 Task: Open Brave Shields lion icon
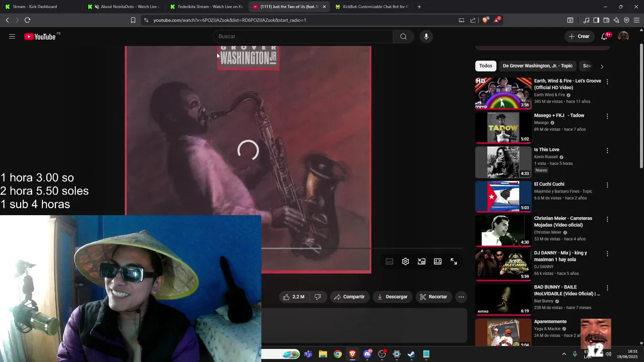click(485, 20)
